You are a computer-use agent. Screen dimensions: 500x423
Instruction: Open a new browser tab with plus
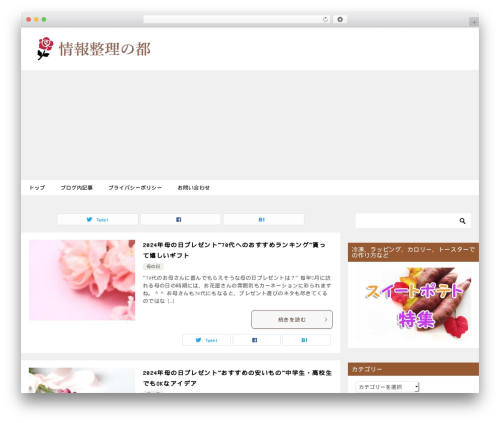point(474,22)
